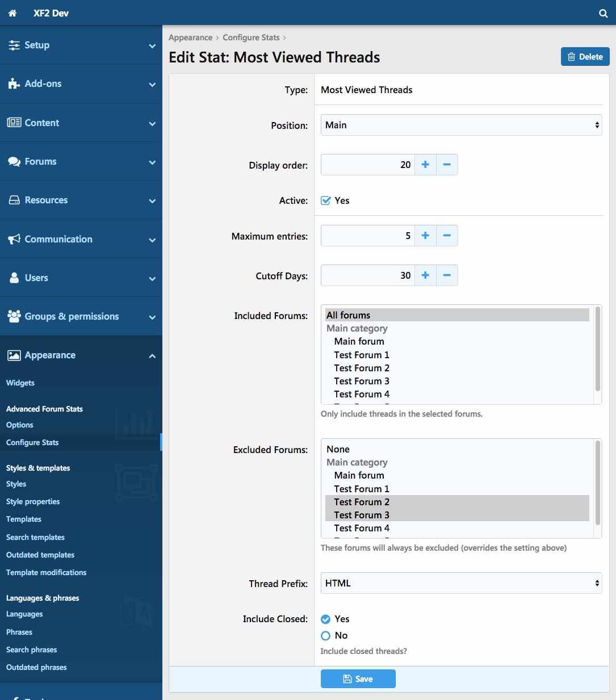Viewport: 616px width, 700px height.
Task: Expand the Communication section chevron
Action: click(152, 240)
